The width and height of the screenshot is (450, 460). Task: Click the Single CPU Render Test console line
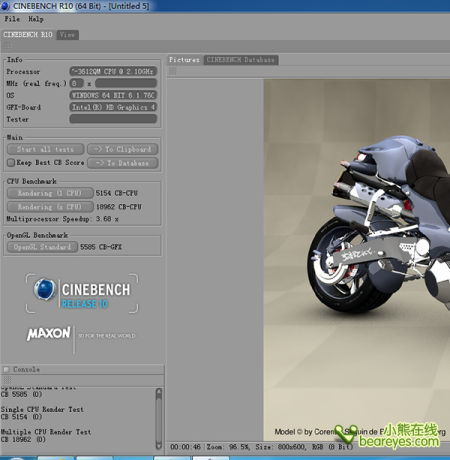click(42, 409)
